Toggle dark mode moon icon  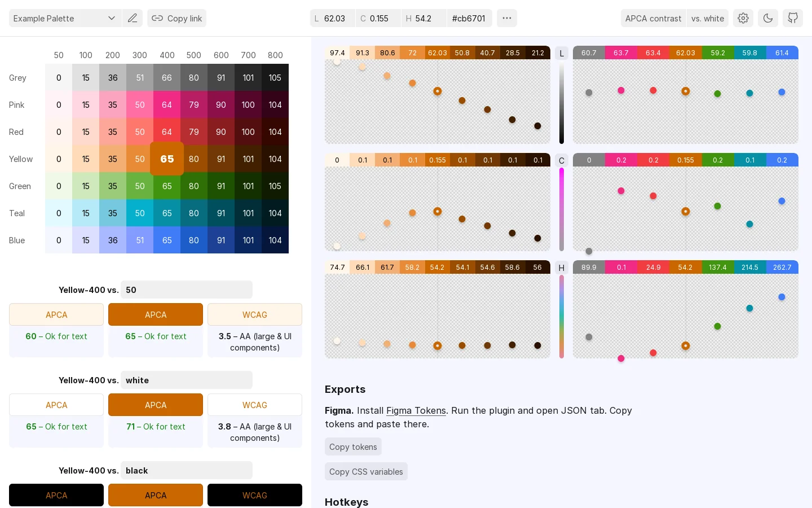tap(768, 18)
